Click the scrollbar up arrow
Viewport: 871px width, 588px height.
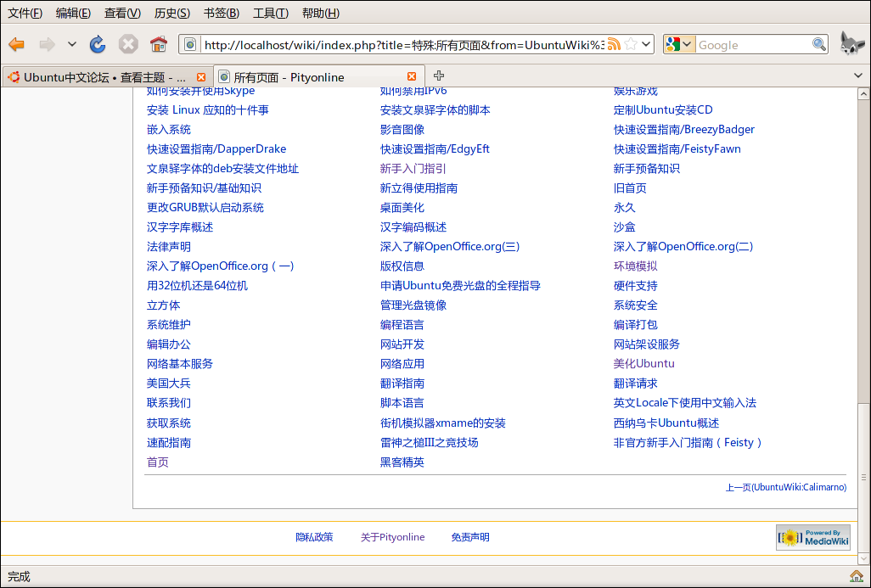coord(863,94)
